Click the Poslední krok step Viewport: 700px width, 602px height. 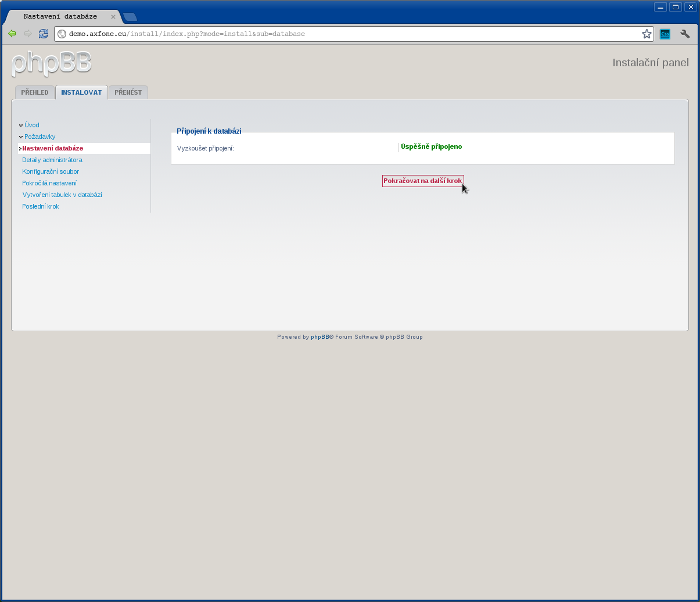click(x=40, y=206)
